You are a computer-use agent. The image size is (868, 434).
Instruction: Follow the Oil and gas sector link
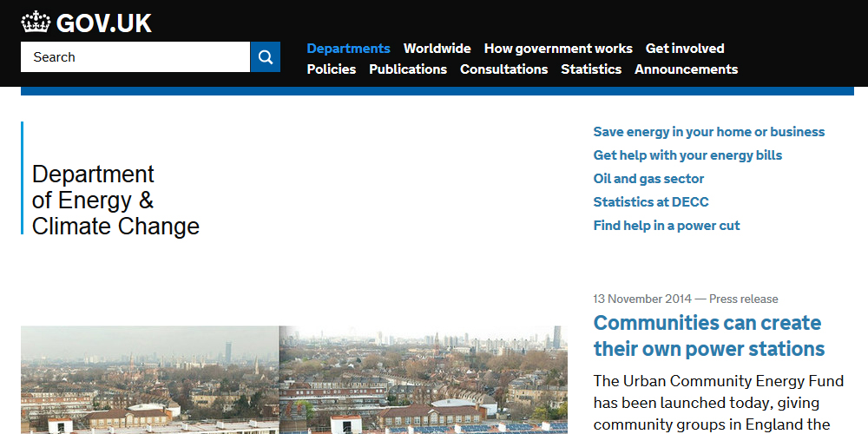pos(648,179)
